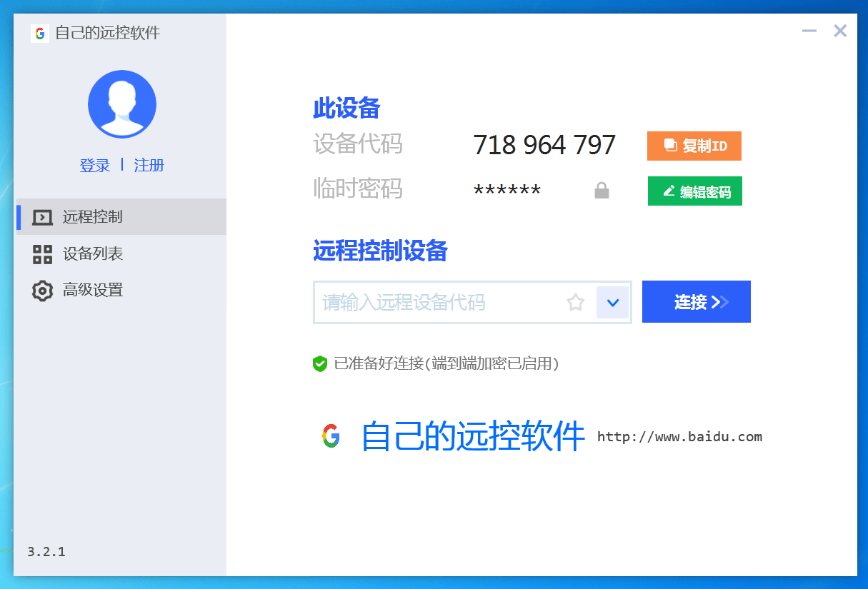
Task: Click the large Google logo near bottom
Action: tap(331, 436)
